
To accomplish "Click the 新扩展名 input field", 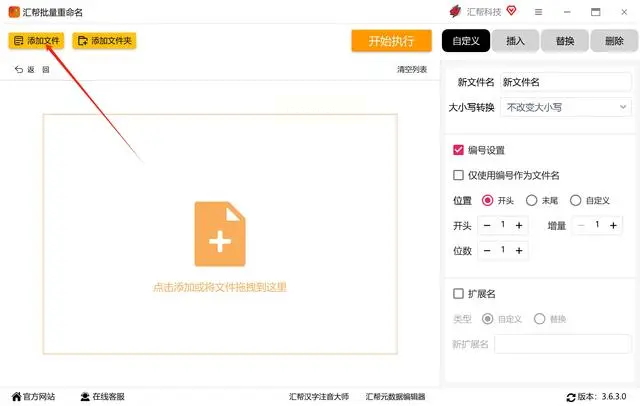I will (563, 344).
